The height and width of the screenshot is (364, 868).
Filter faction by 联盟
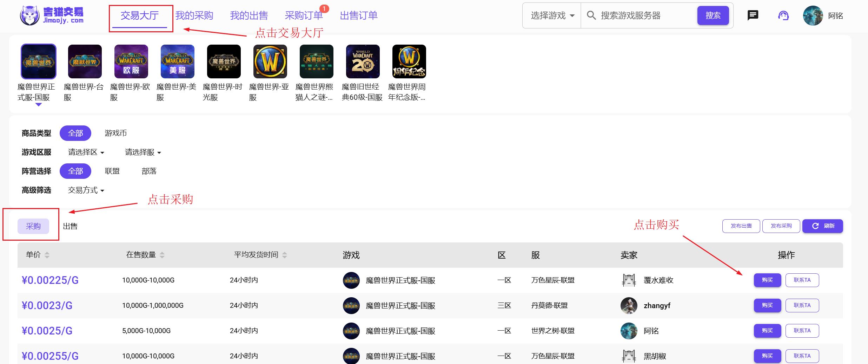[x=112, y=171]
